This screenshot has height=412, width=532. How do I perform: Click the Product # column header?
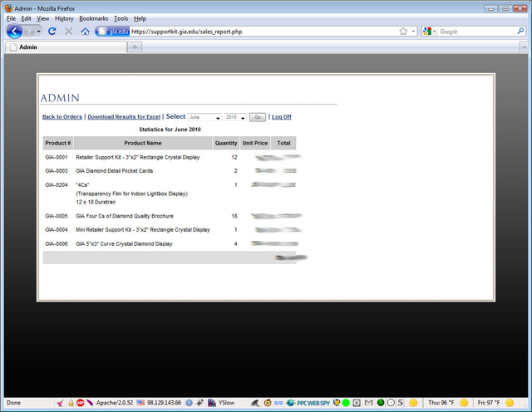[x=58, y=143]
